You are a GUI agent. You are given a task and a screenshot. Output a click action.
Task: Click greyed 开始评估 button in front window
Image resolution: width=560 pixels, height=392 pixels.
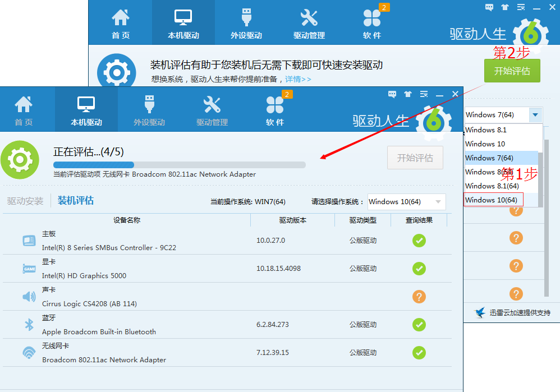(x=415, y=158)
